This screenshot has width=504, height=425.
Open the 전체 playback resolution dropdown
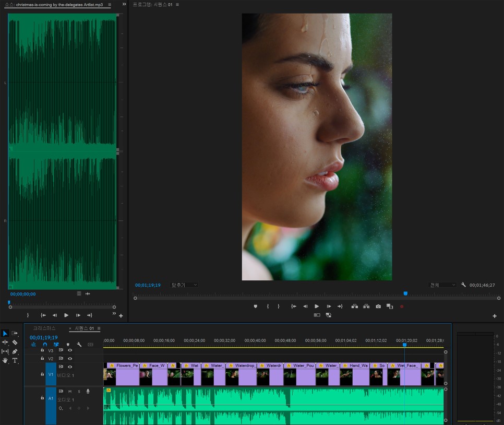click(442, 285)
